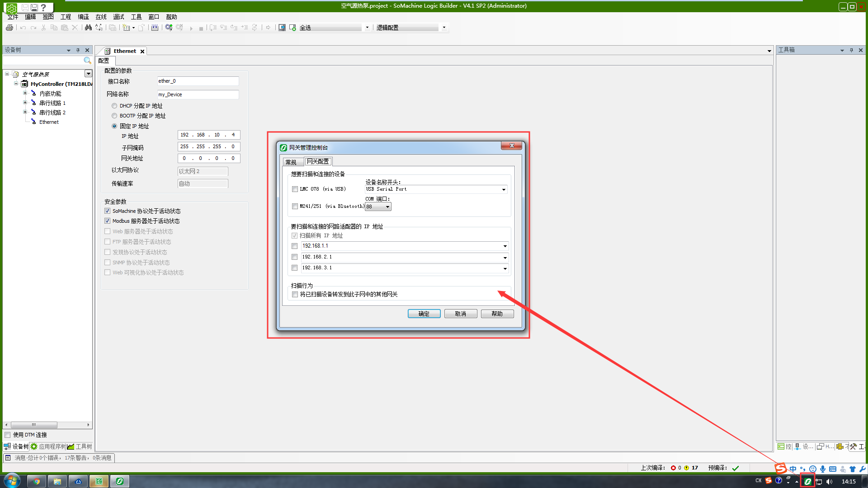Click the Stop square toolbar icon
Image resolution: width=868 pixels, height=488 pixels.
201,28
